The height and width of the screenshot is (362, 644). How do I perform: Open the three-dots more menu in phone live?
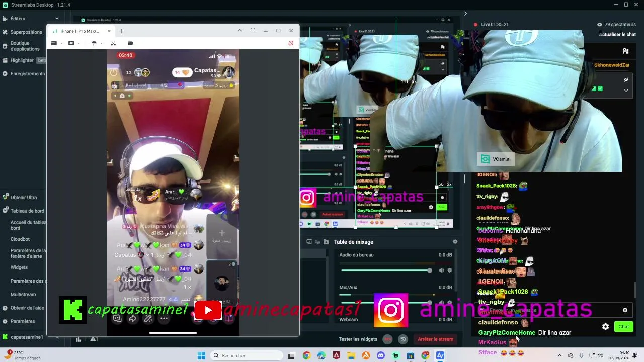[x=164, y=318]
